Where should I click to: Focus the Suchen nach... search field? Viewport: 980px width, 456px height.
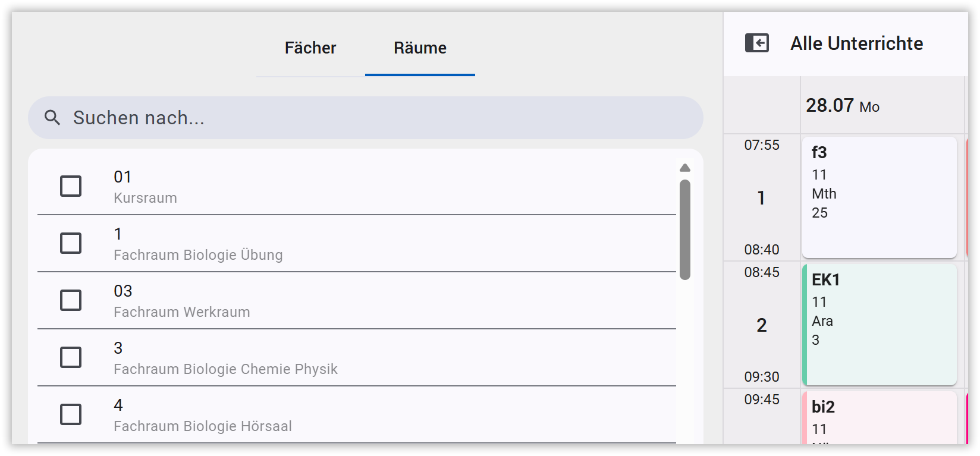(x=365, y=118)
